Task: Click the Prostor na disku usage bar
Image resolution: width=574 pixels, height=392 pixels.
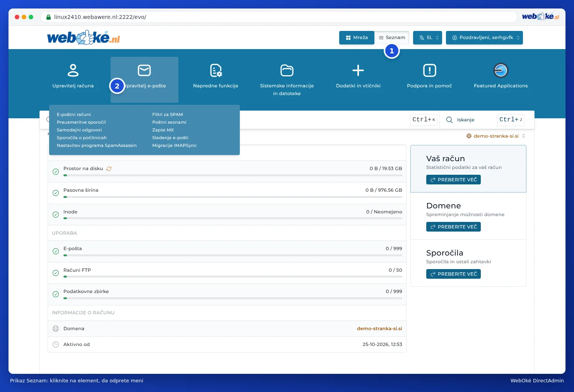Action: 233,176
